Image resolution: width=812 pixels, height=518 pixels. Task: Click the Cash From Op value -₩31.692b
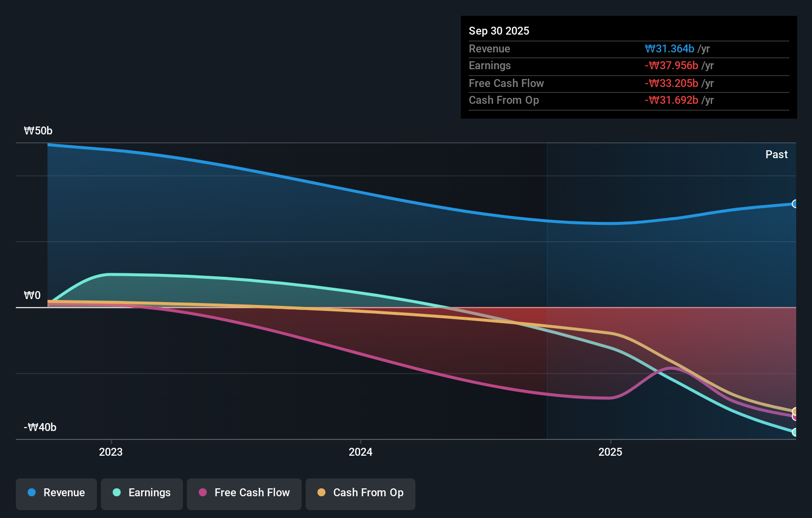click(672, 100)
